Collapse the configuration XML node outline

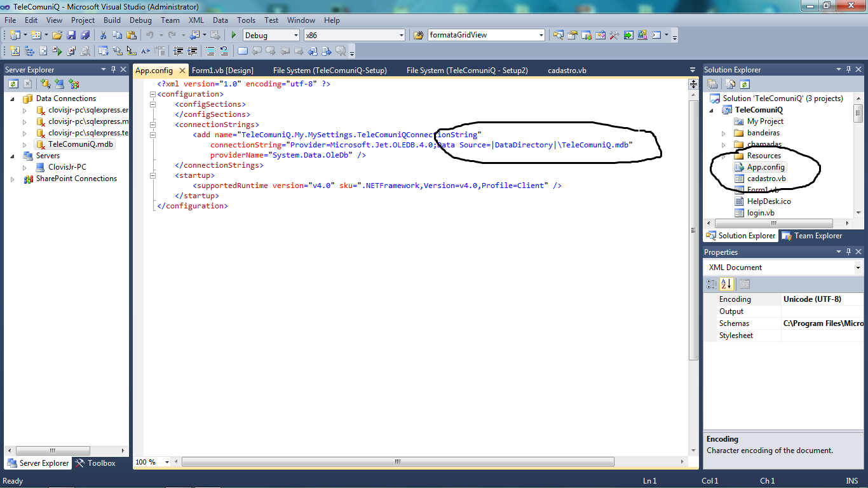(153, 94)
